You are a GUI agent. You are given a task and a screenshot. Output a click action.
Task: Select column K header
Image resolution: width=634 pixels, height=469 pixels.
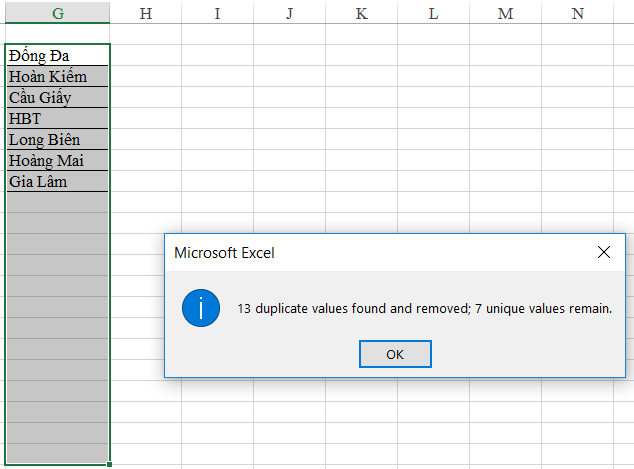(361, 12)
